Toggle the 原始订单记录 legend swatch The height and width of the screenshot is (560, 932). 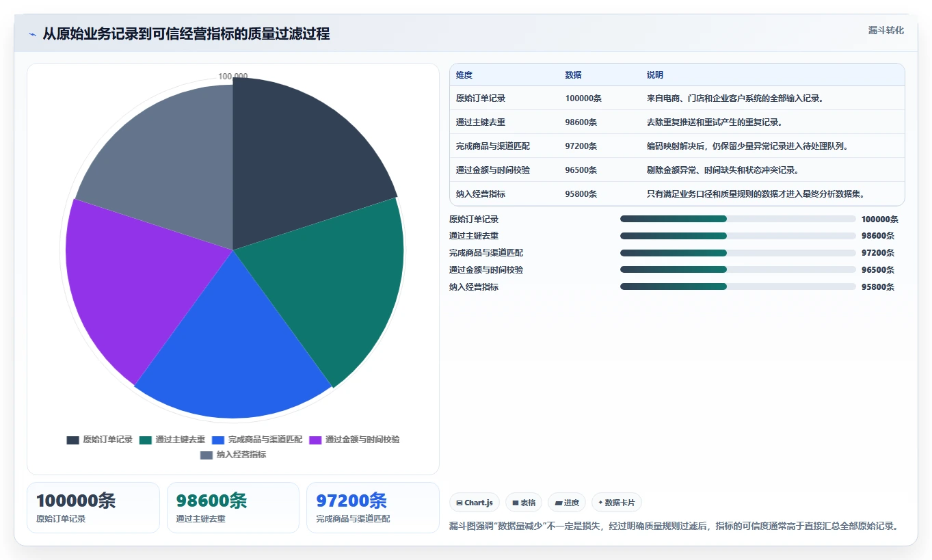[x=73, y=440]
